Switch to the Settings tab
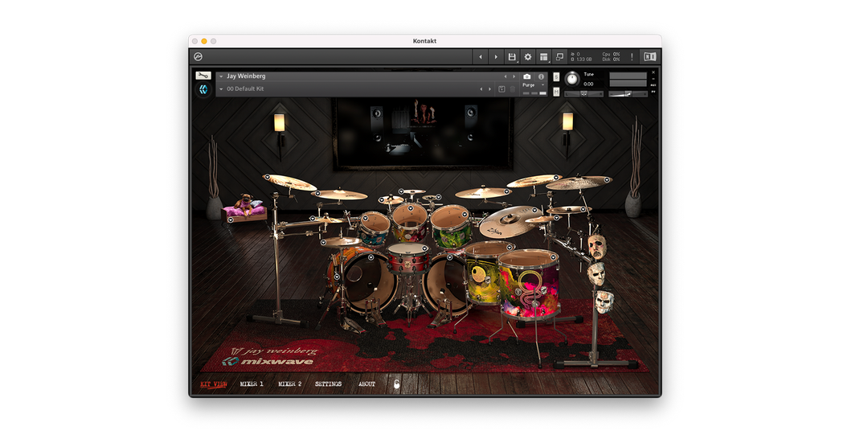Screen dimensions: 868x435 [328, 384]
